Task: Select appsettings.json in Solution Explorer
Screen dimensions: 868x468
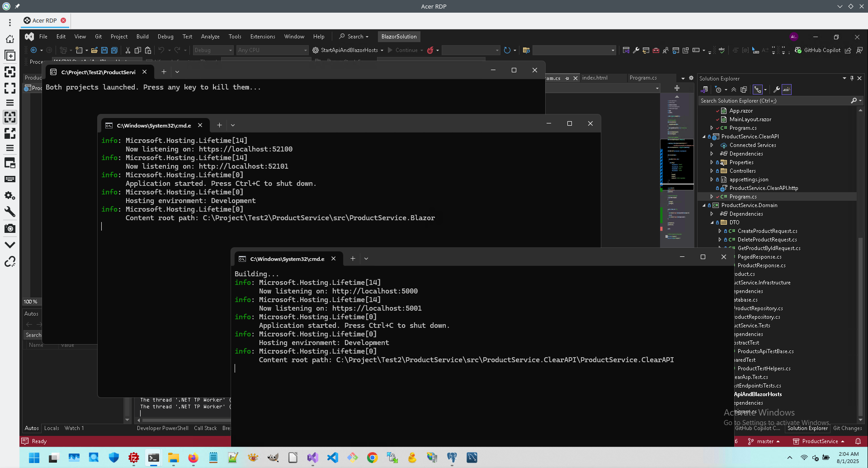Action: (749, 180)
